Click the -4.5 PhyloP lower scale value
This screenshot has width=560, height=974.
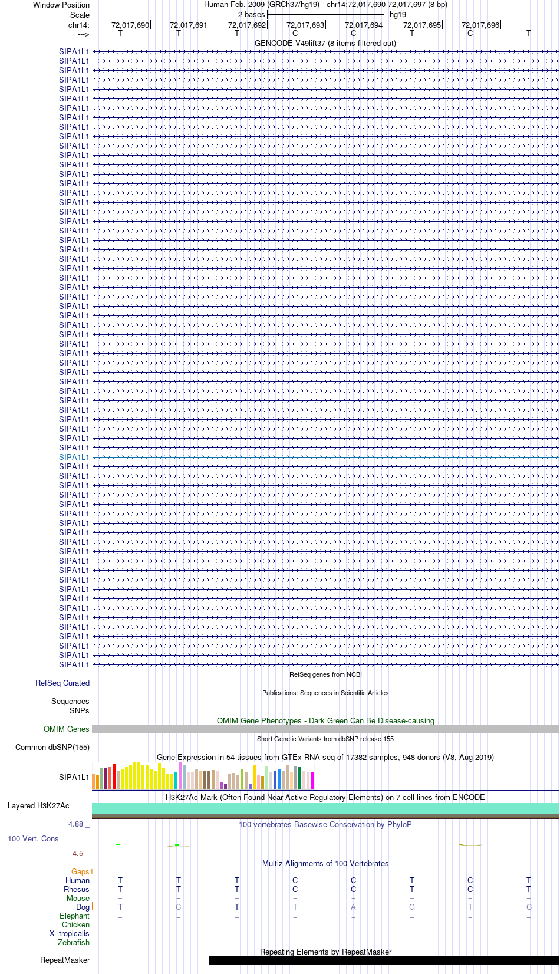77,853
